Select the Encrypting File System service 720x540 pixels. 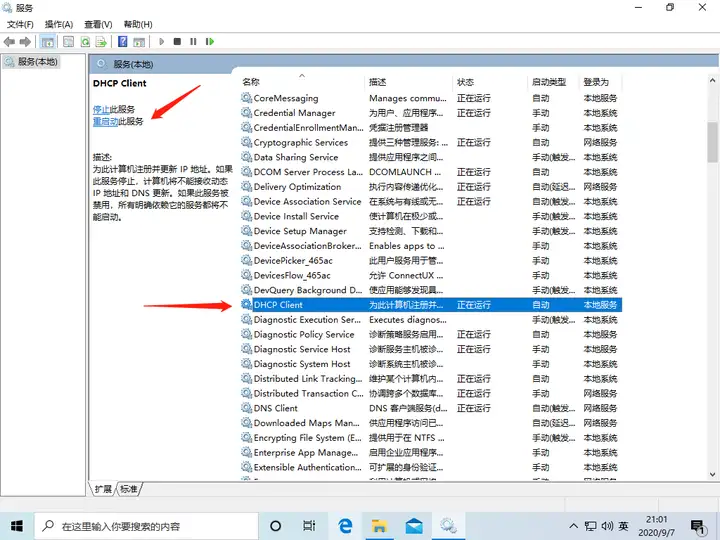click(431, 438)
